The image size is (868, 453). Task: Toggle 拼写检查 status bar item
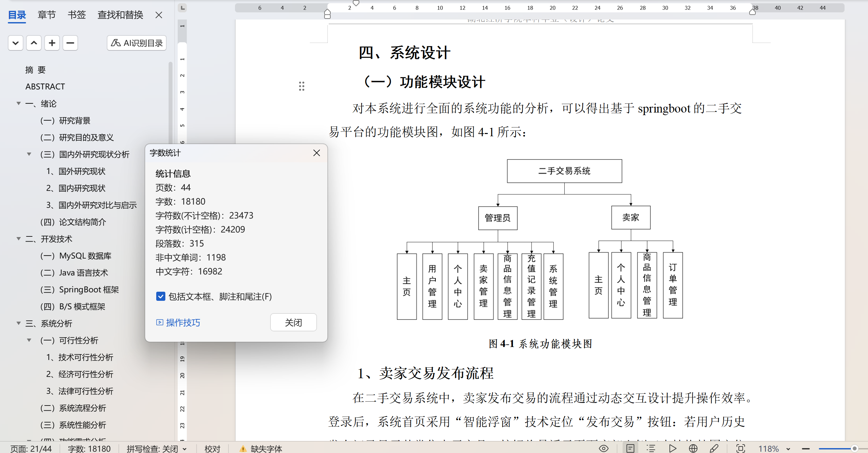click(x=152, y=449)
